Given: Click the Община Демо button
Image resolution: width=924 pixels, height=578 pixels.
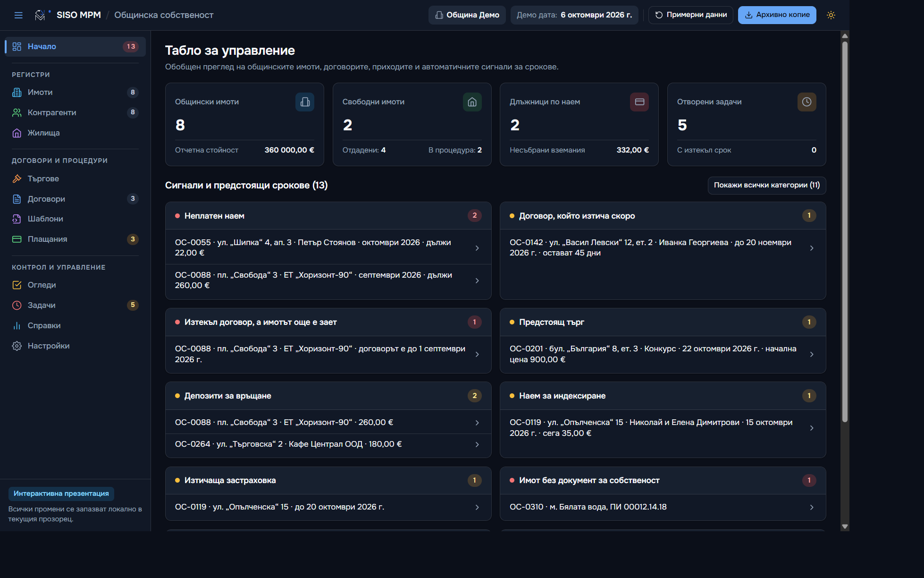Looking at the screenshot, I should pyautogui.click(x=467, y=15).
